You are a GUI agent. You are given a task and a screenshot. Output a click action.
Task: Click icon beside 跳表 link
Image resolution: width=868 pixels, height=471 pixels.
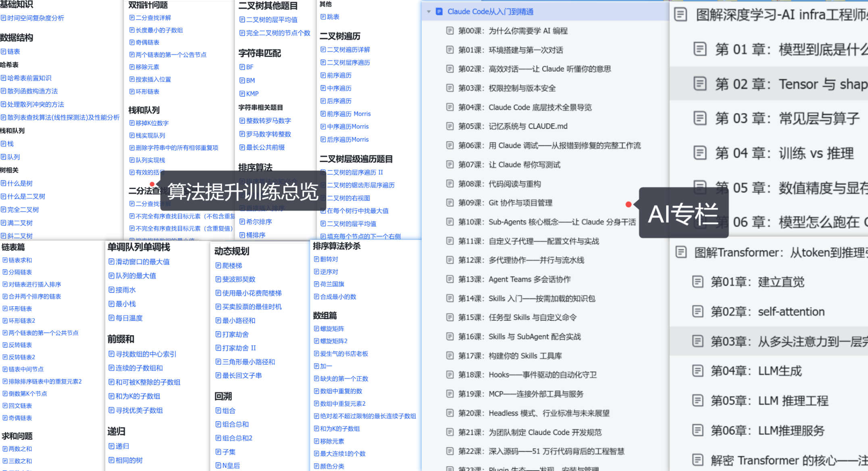point(323,17)
